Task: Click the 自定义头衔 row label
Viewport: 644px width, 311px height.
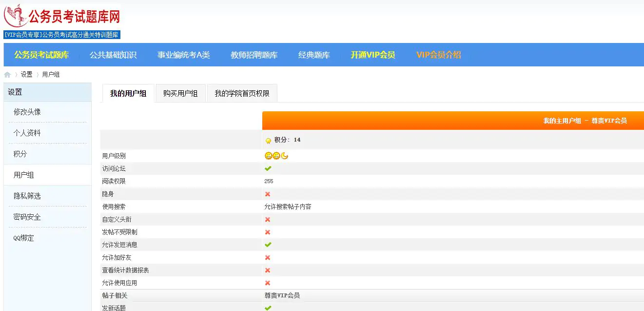Action: click(117, 219)
